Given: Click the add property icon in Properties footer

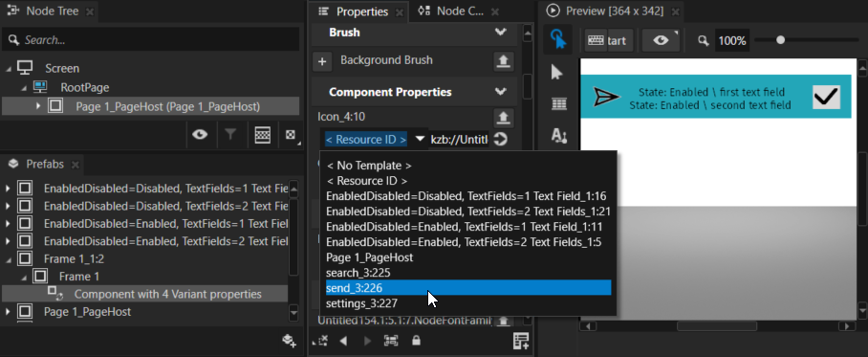Looking at the screenshot, I should pos(521,341).
